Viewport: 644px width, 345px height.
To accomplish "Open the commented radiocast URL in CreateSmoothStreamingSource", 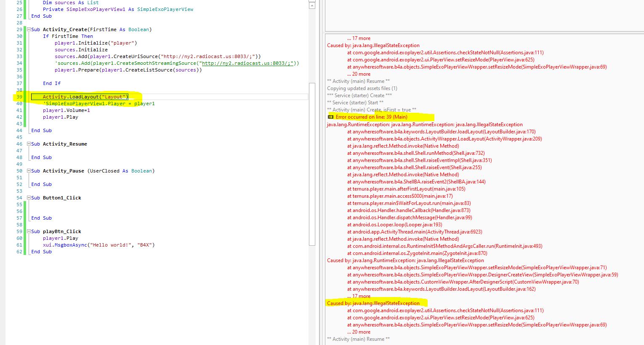I will pyautogui.click(x=247, y=63).
